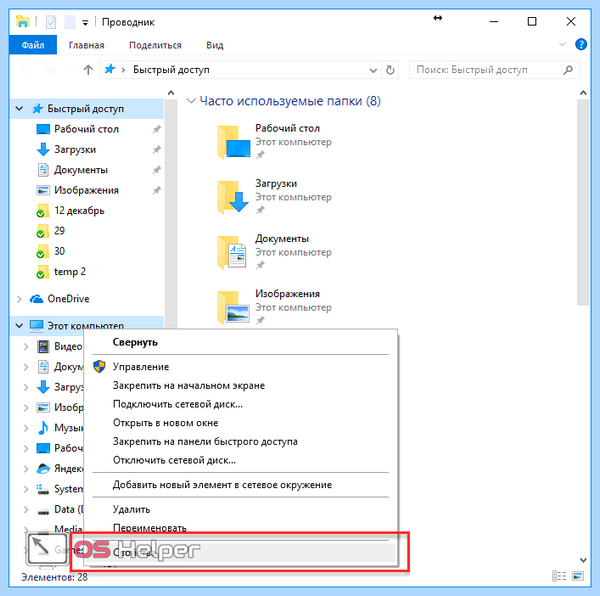Refresh the current folder view
This screenshot has width=600, height=596.
tap(390, 70)
